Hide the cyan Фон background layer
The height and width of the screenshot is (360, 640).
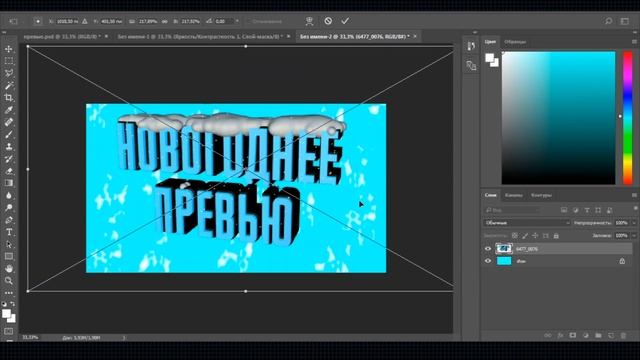tap(488, 261)
